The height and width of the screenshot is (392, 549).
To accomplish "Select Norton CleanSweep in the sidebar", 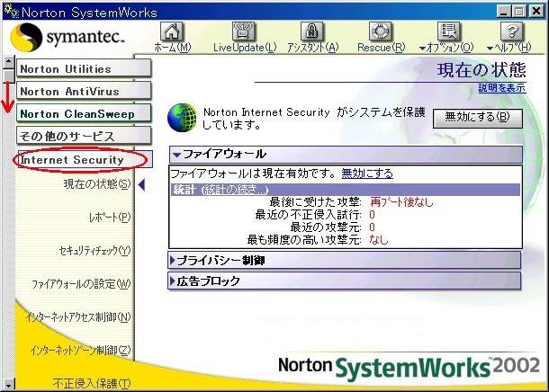I will (84, 113).
